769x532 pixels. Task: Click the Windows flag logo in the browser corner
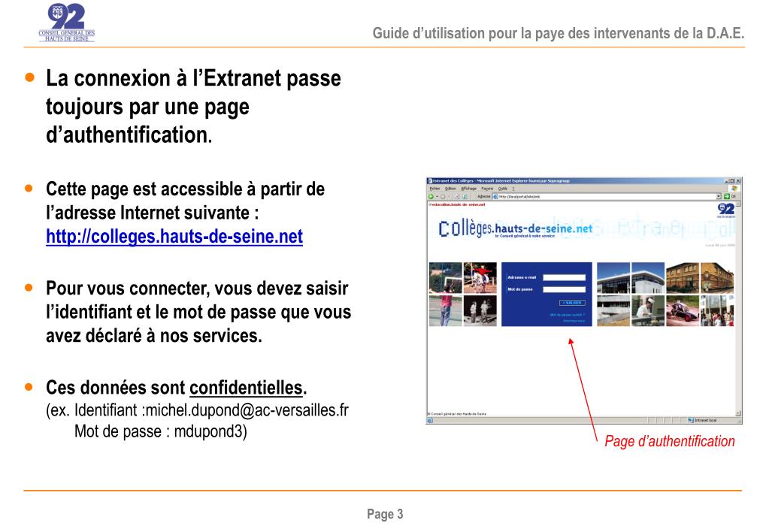(x=734, y=189)
